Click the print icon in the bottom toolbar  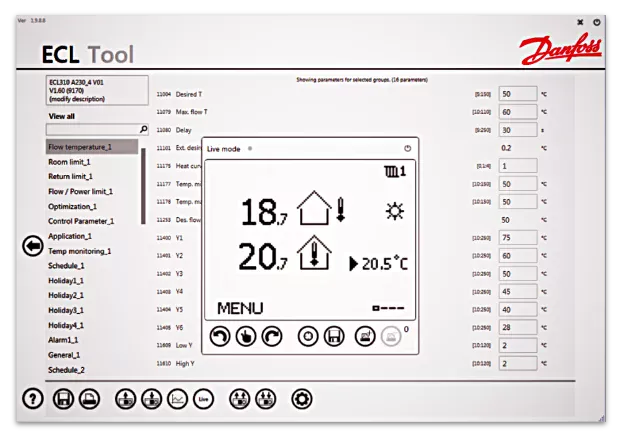point(89,399)
